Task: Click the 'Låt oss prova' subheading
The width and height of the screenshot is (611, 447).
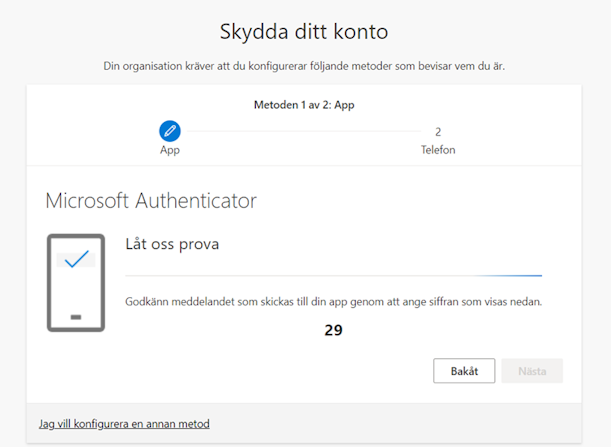Action: pos(172,244)
